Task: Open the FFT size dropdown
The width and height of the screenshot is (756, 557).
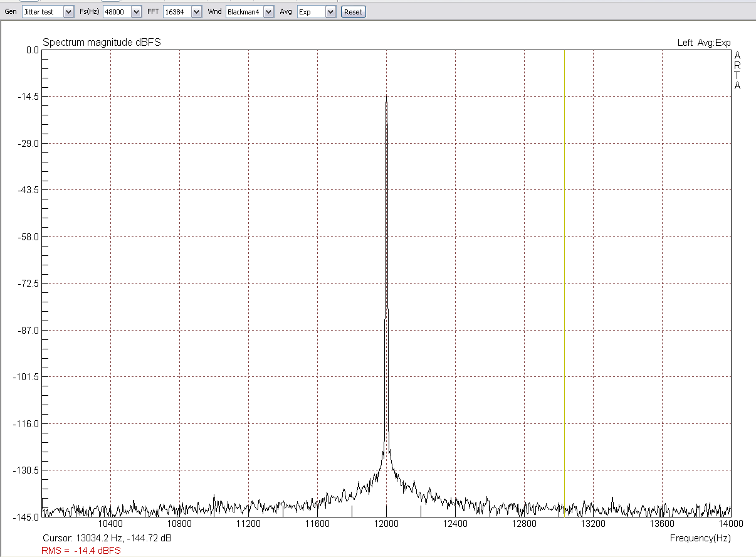Action: click(196, 12)
